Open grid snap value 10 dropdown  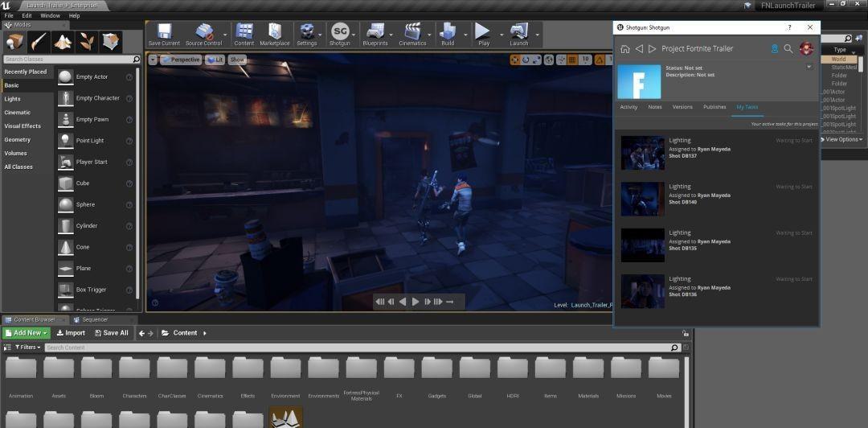click(585, 60)
